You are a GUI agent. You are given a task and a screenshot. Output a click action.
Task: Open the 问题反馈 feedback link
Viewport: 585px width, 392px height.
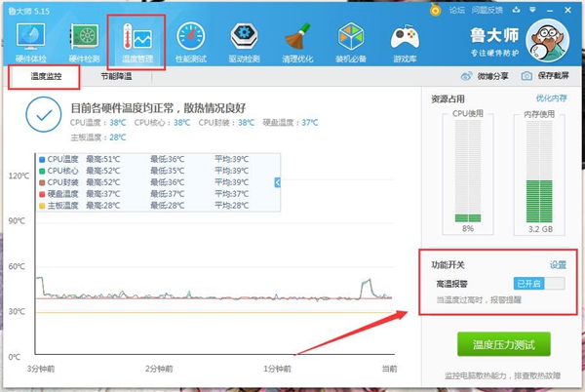tap(487, 10)
